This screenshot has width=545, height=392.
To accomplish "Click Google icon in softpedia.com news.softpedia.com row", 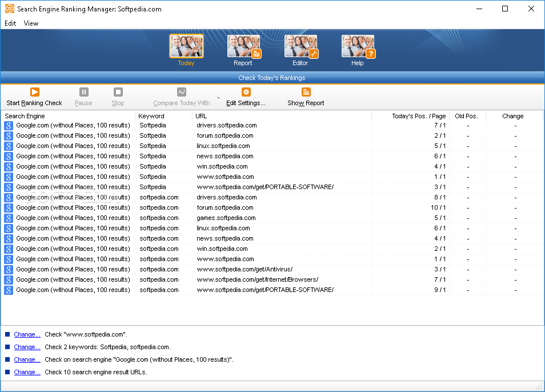I will click(x=9, y=239).
